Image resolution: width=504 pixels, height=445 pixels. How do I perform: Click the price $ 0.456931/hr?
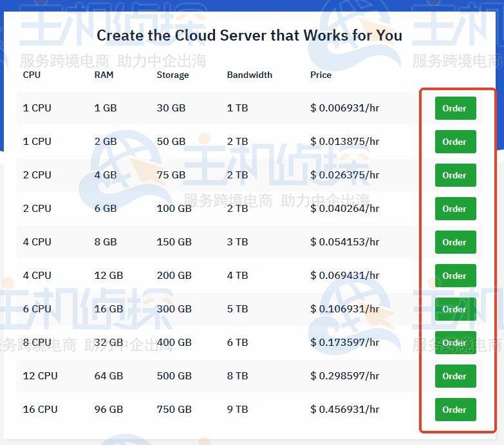pyautogui.click(x=344, y=409)
